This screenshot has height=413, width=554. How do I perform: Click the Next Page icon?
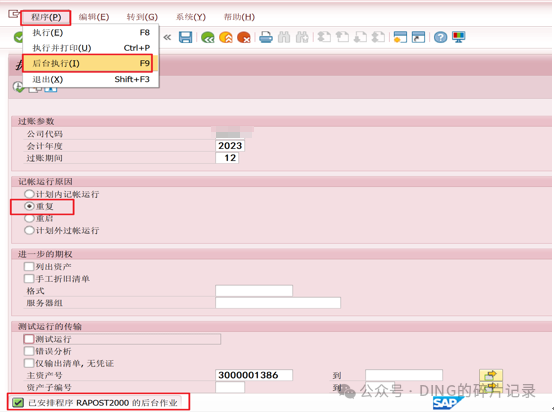pyautogui.click(x=360, y=37)
